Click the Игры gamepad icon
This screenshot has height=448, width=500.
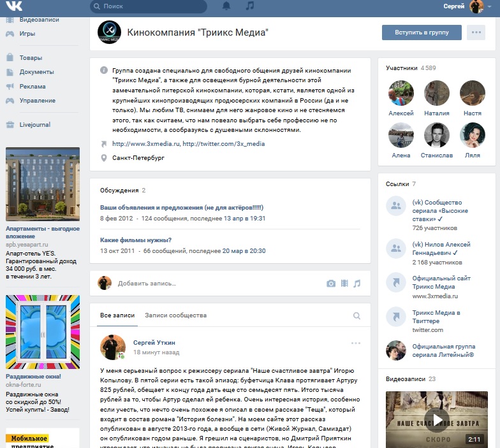tap(10, 33)
